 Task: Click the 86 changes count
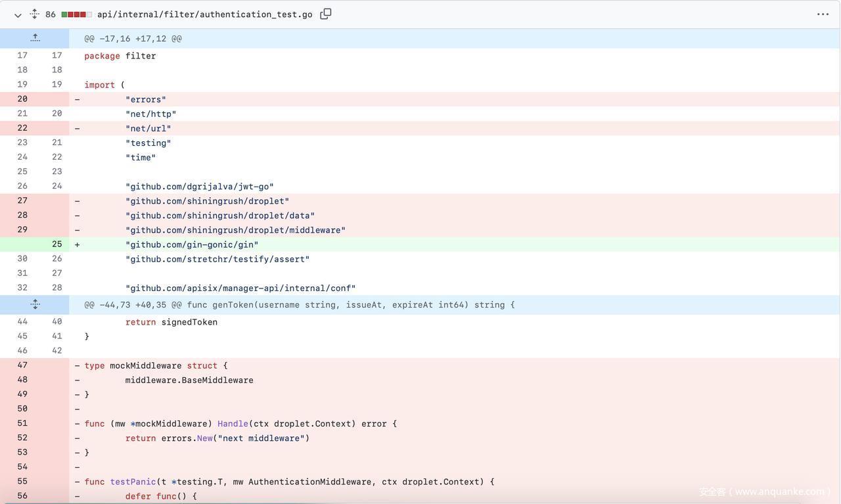[51, 14]
